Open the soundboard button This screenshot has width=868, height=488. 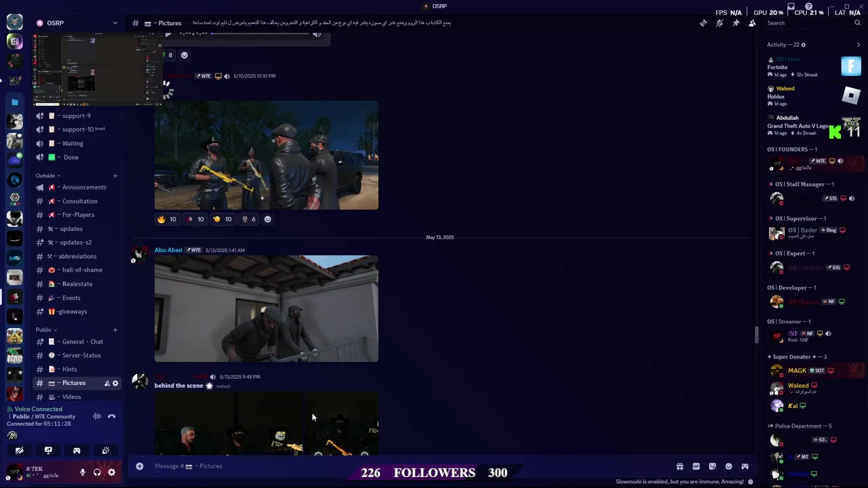106,450
